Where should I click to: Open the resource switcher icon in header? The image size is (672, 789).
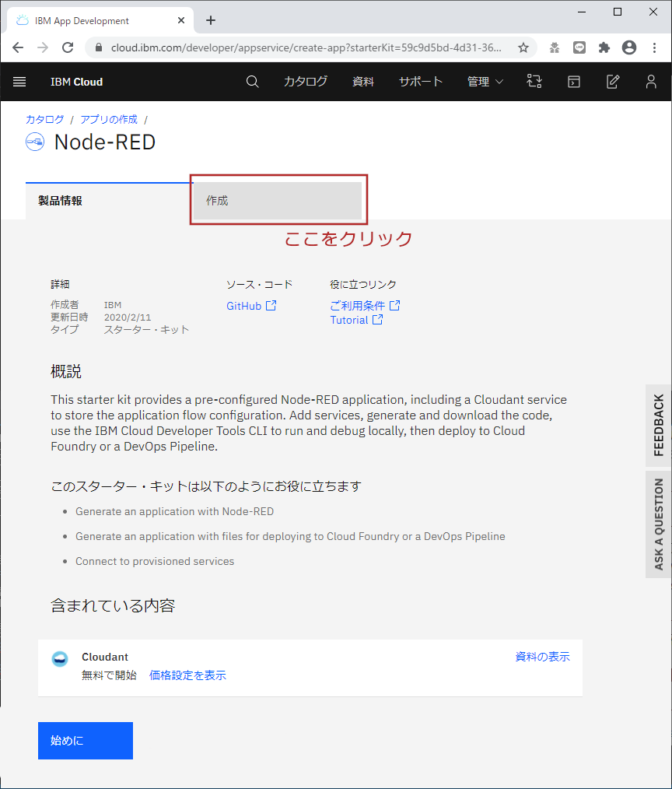point(534,82)
